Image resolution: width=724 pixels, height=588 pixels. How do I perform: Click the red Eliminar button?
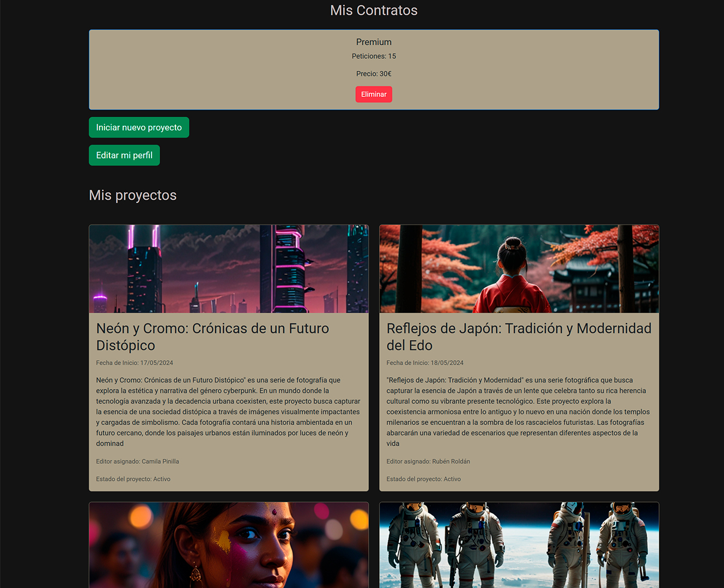pyautogui.click(x=373, y=94)
